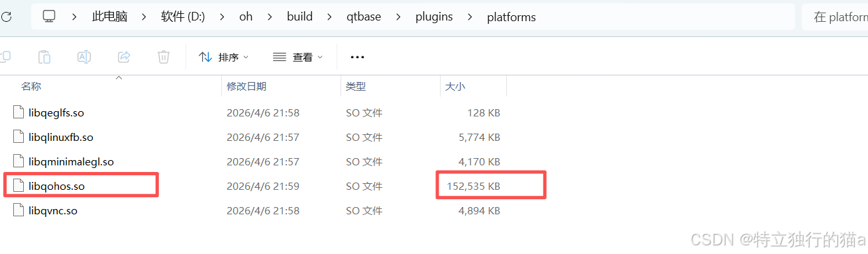Click the SO 文件 type of libqeglfs.so
Screen dimensions: 868x254
[364, 112]
